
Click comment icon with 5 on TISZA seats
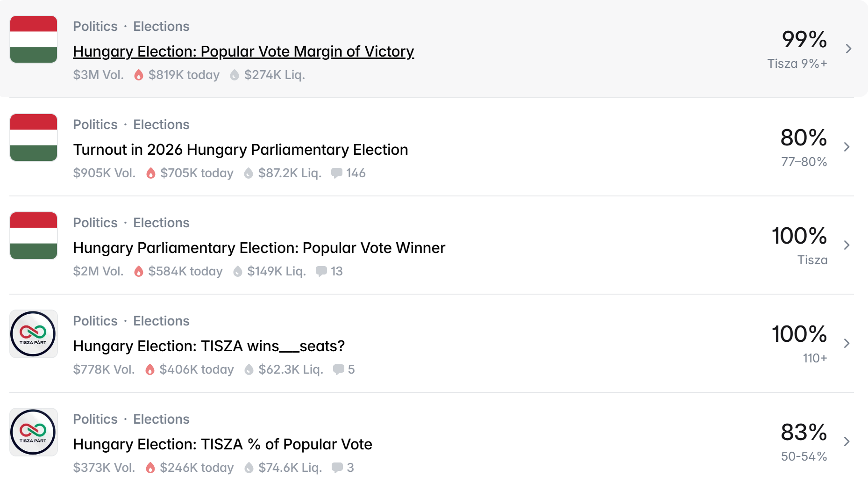tap(338, 369)
